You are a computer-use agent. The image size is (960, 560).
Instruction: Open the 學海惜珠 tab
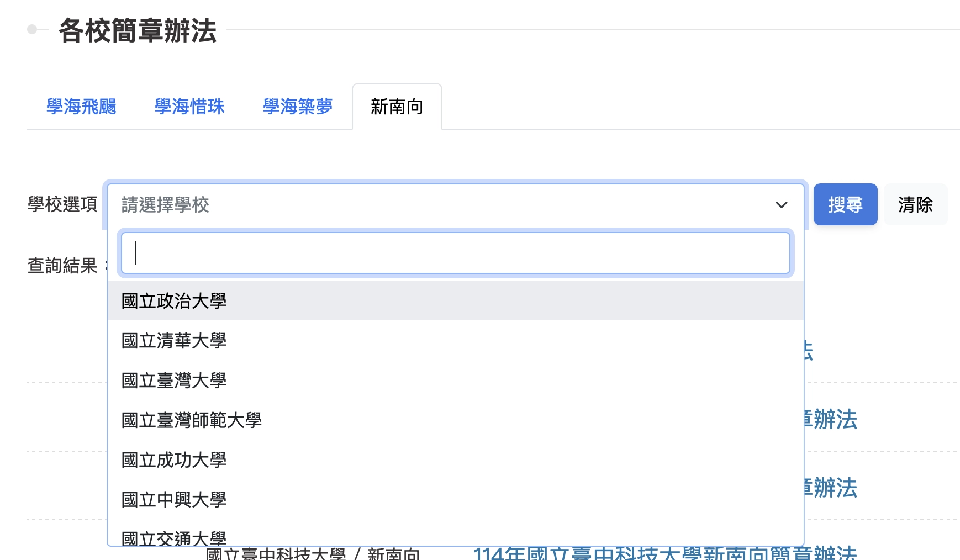click(x=189, y=107)
